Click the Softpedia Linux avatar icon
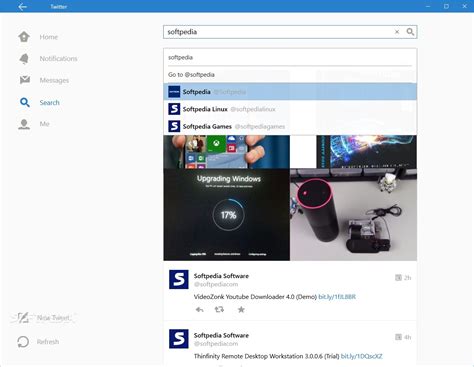 (174, 109)
